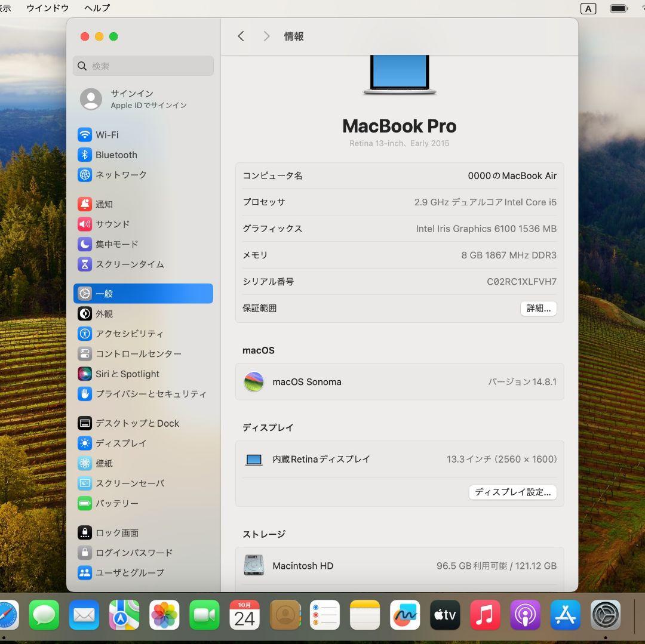Select ユーザとグループ in sidebar
The image size is (645, 644).
coord(143,572)
